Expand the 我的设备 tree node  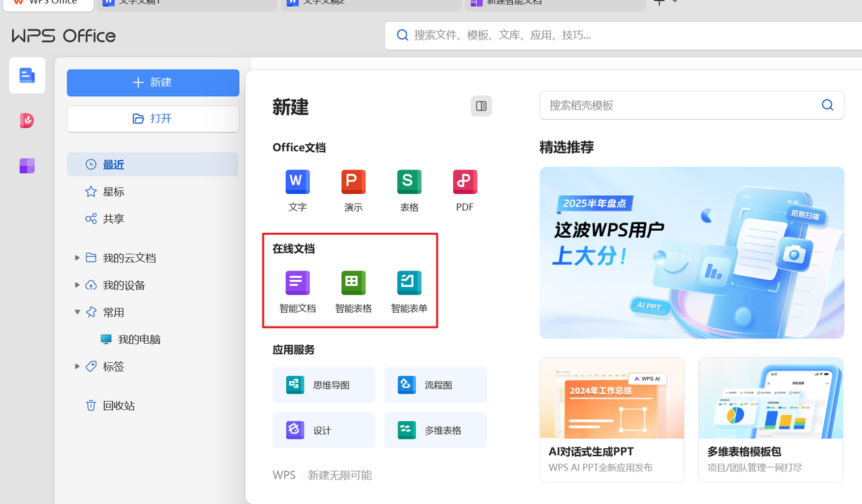[x=77, y=285]
